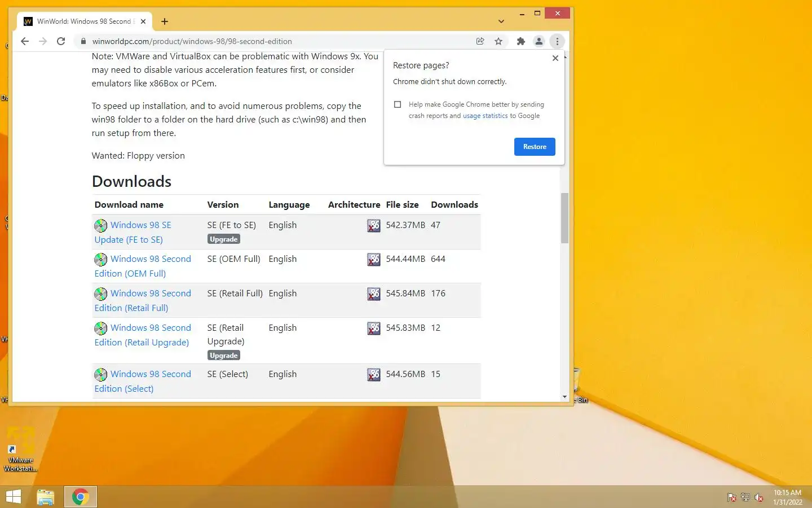Click the disc icon of the Retail Full row
The image size is (812, 508).
[x=100, y=294]
